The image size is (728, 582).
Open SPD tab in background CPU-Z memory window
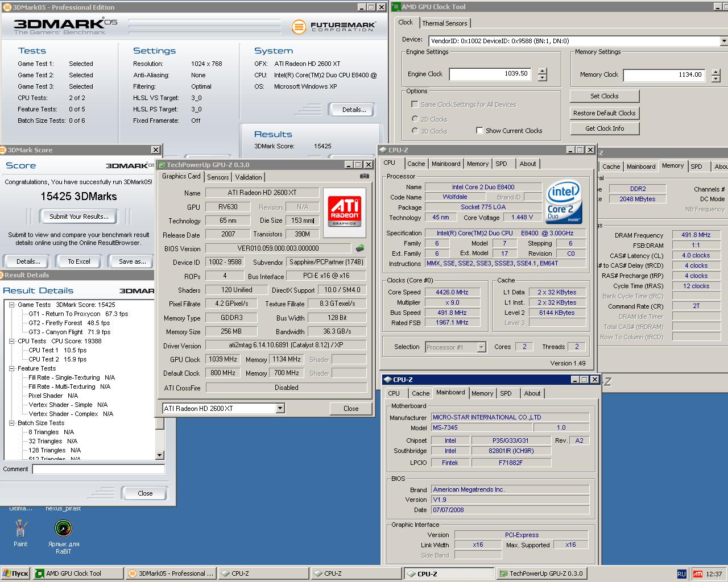[696, 167]
